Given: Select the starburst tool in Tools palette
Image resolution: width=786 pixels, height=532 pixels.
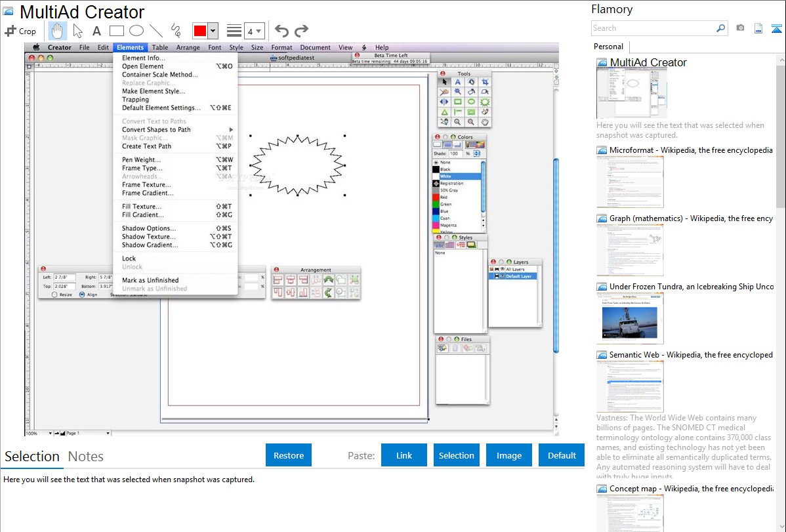Looking at the screenshot, I should [485, 102].
